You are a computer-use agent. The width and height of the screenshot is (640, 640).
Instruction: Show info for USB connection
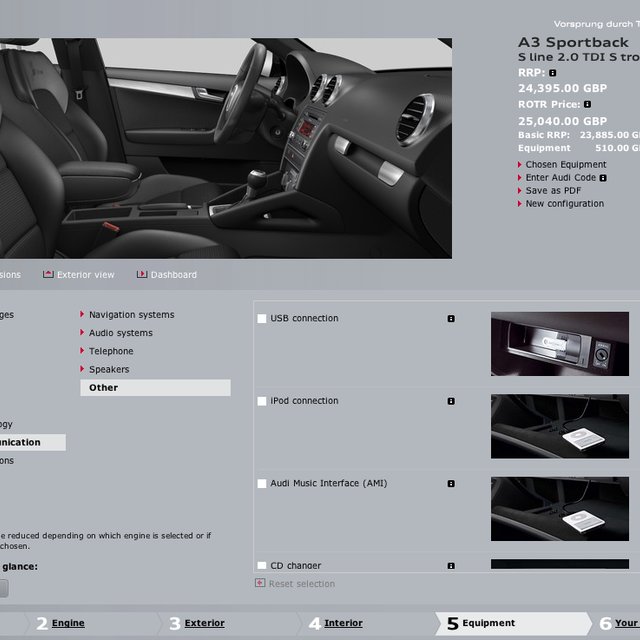[x=451, y=318]
